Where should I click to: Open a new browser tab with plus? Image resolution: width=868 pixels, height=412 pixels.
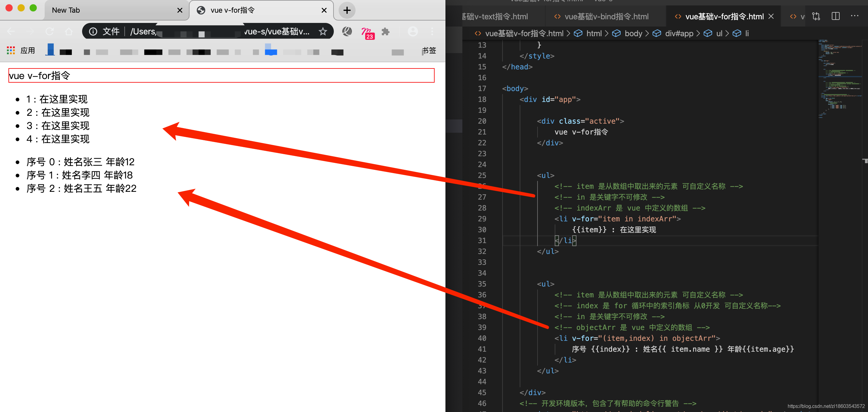tap(347, 11)
